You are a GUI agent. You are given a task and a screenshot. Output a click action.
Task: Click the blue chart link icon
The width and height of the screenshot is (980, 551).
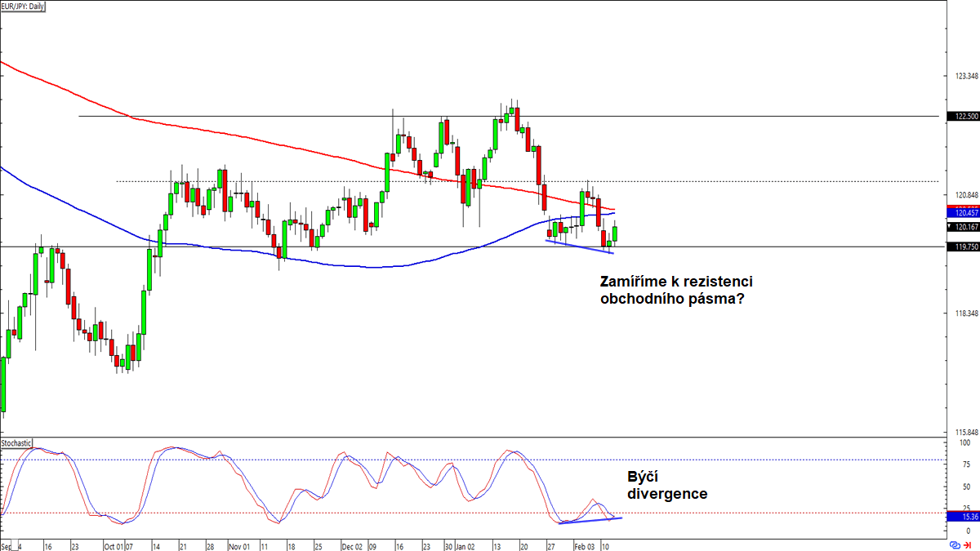point(955,544)
